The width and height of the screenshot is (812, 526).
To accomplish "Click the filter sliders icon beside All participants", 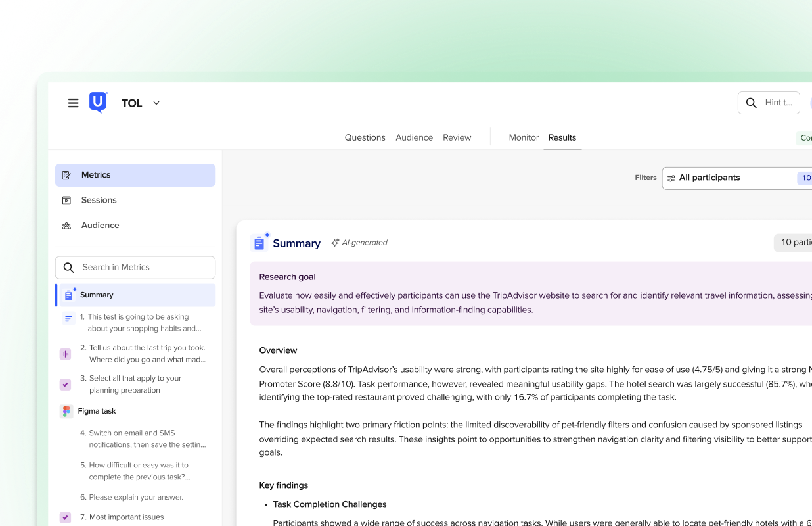I will [x=671, y=178].
